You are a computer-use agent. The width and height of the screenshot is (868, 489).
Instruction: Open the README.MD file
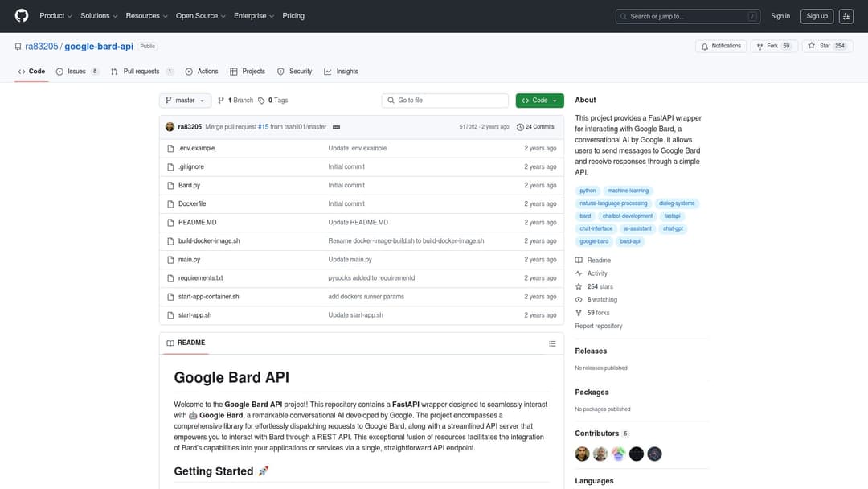[197, 223]
